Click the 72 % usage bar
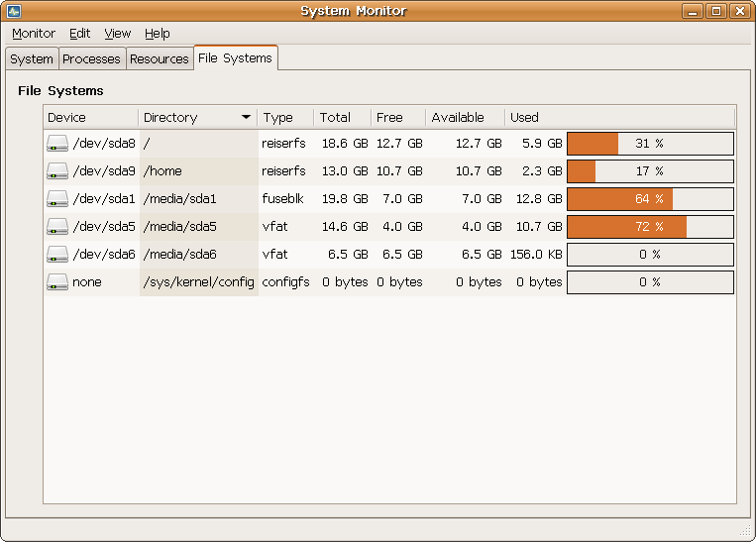Screen dimensions: 756x542 [650, 227]
